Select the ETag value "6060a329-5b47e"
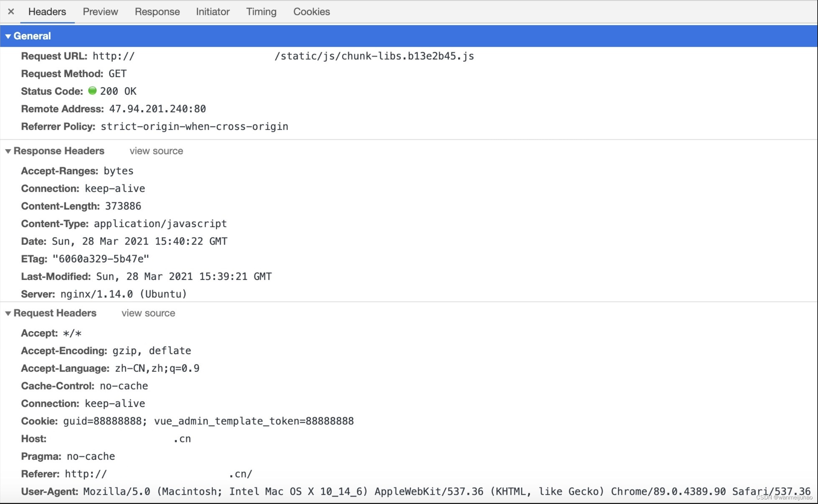 click(x=101, y=259)
